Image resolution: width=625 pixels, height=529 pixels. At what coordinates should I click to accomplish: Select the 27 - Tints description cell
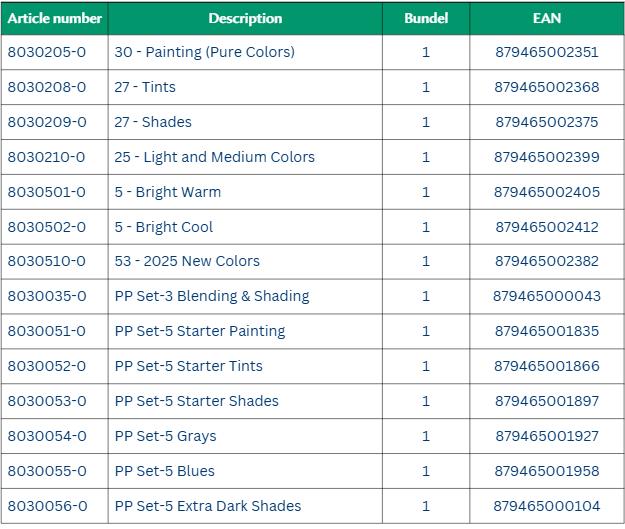tap(145, 87)
